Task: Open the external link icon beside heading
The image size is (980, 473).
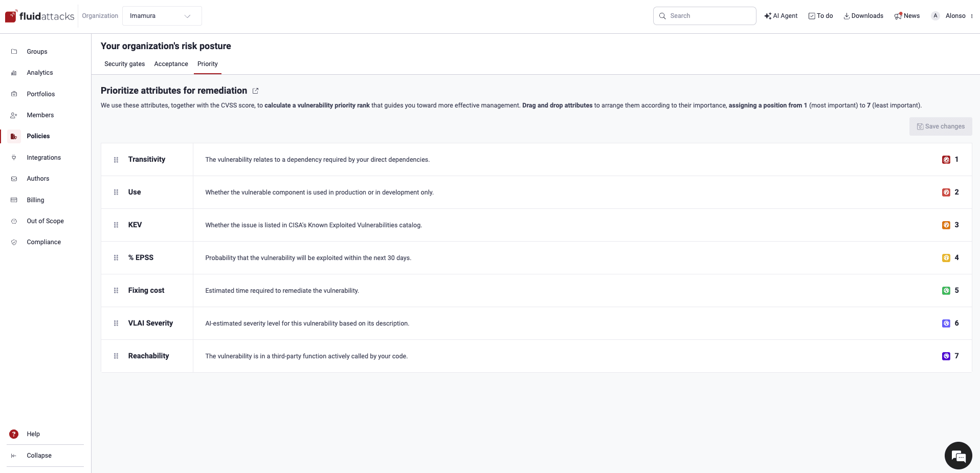Action: 255,91
